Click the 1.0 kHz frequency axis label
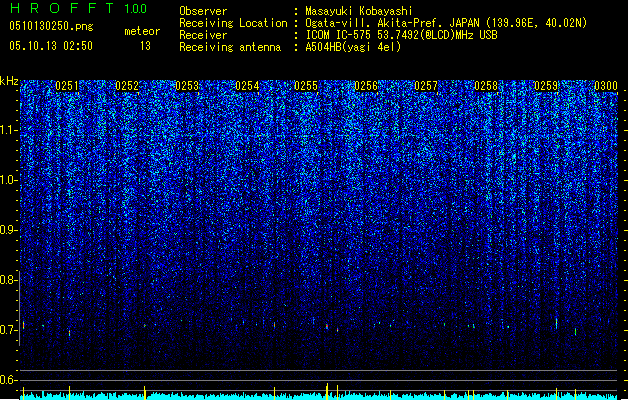This screenshot has height=400, width=629. tap(9, 180)
